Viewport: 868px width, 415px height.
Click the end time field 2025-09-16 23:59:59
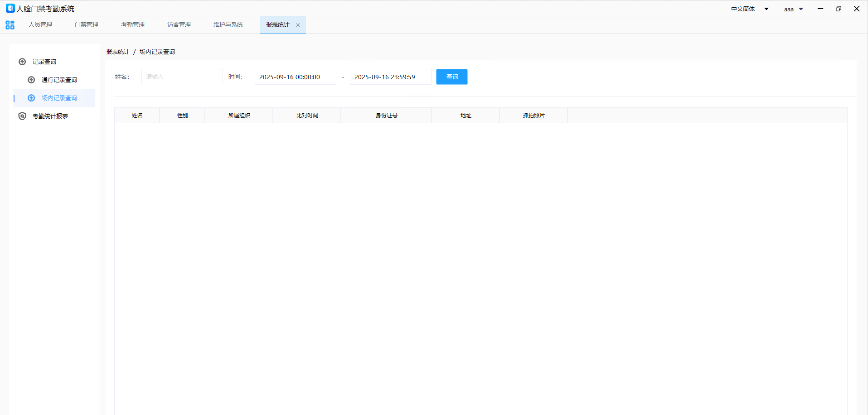[x=390, y=77]
